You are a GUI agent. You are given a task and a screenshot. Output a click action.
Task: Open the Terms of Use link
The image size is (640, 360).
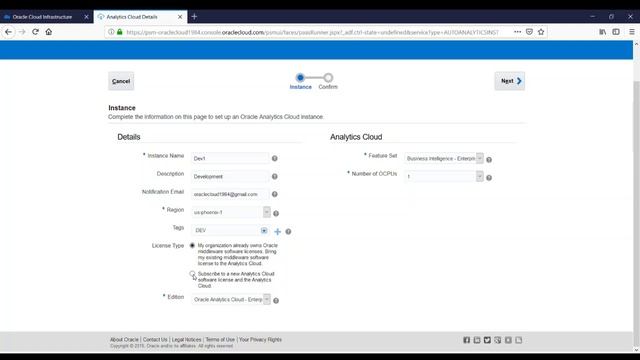(x=220, y=340)
